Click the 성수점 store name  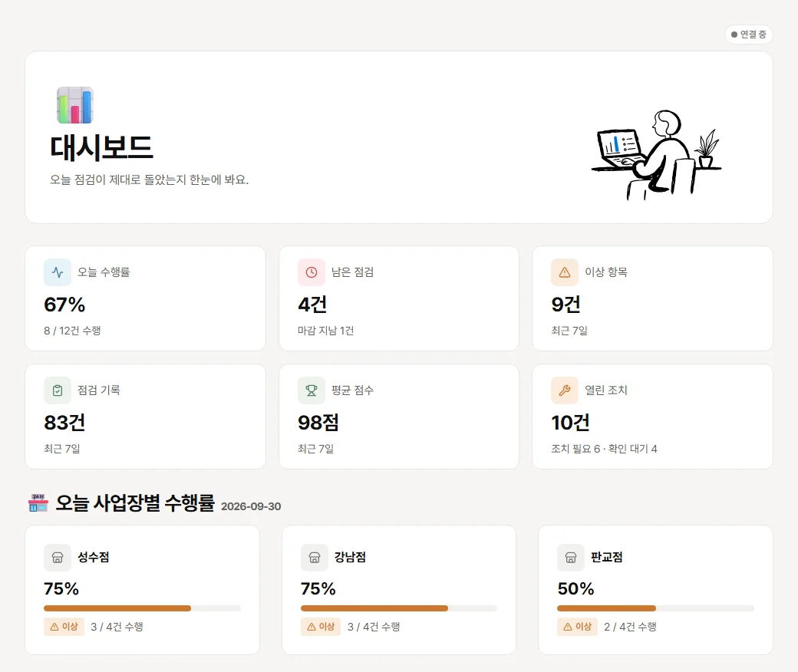point(93,557)
